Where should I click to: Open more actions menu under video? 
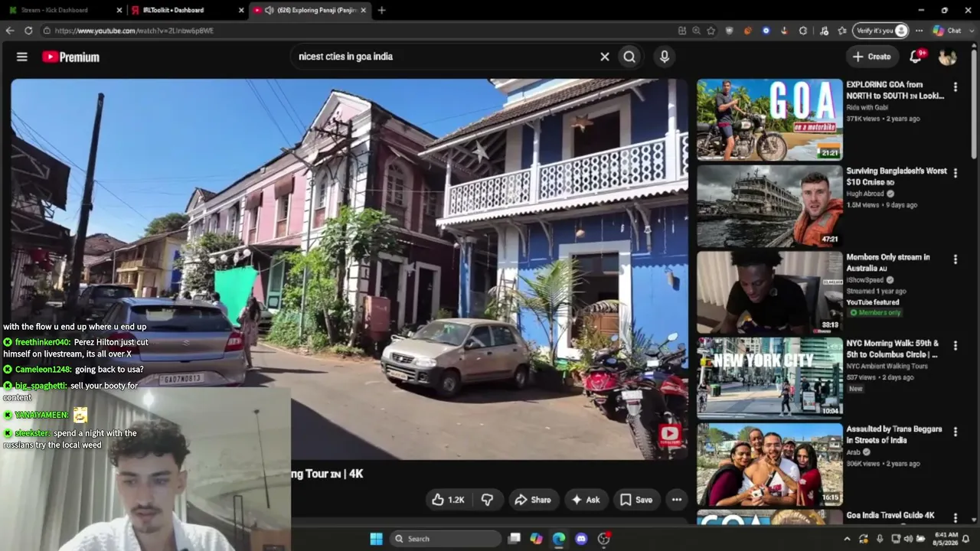click(677, 500)
